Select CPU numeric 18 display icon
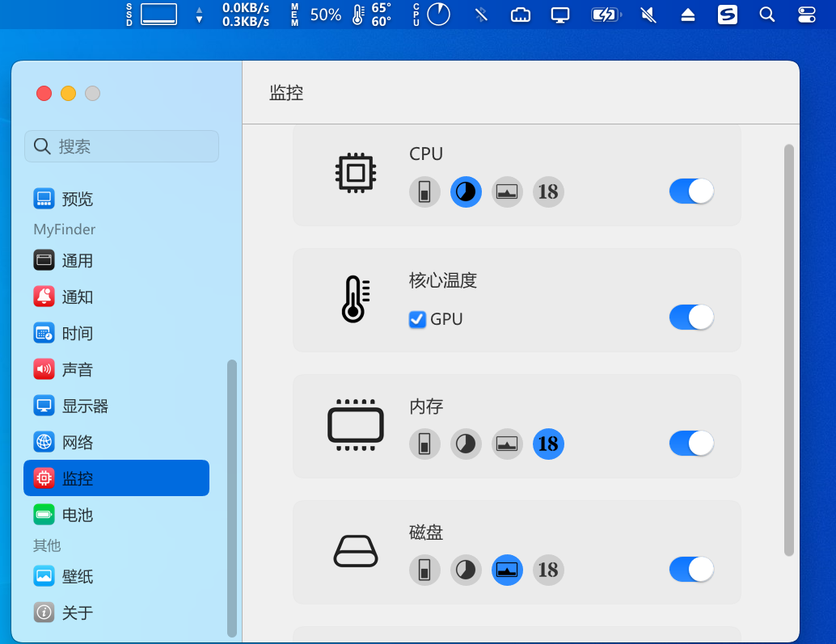Viewport: 836px width, 644px height. pyautogui.click(x=548, y=192)
